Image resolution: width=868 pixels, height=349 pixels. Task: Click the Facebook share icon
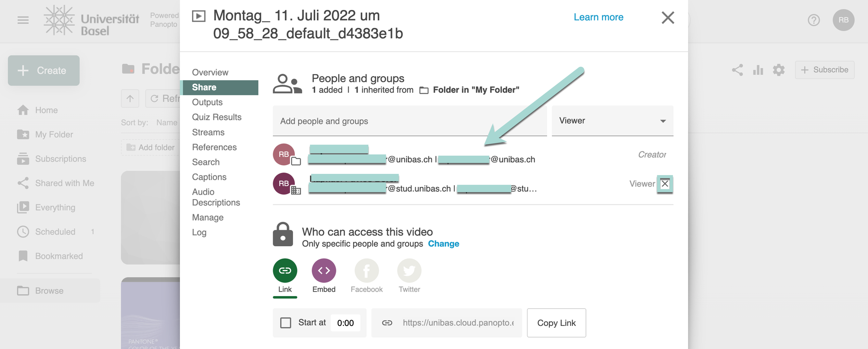(x=366, y=271)
